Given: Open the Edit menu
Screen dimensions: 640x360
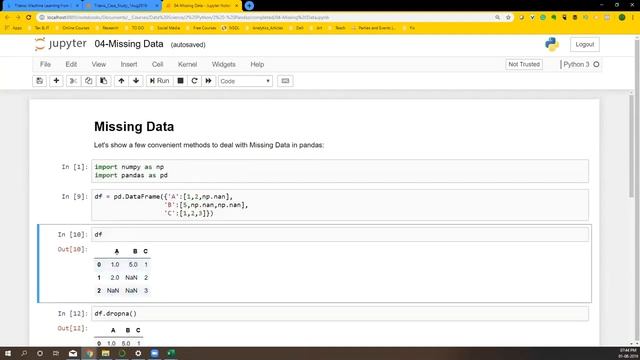Looking at the screenshot, I should (x=71, y=64).
